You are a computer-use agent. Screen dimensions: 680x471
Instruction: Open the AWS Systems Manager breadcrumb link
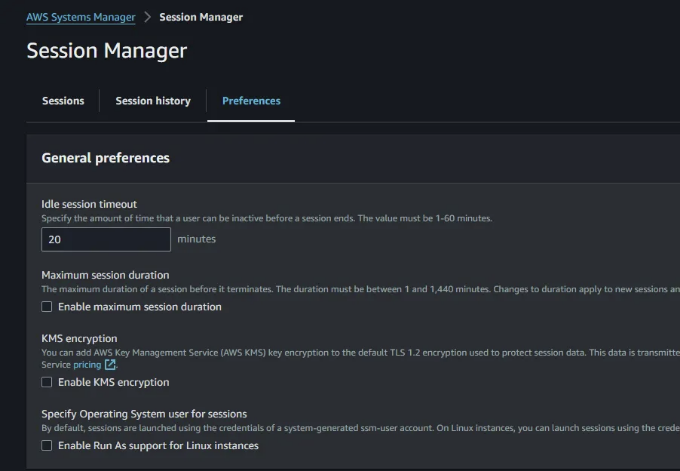point(81,17)
